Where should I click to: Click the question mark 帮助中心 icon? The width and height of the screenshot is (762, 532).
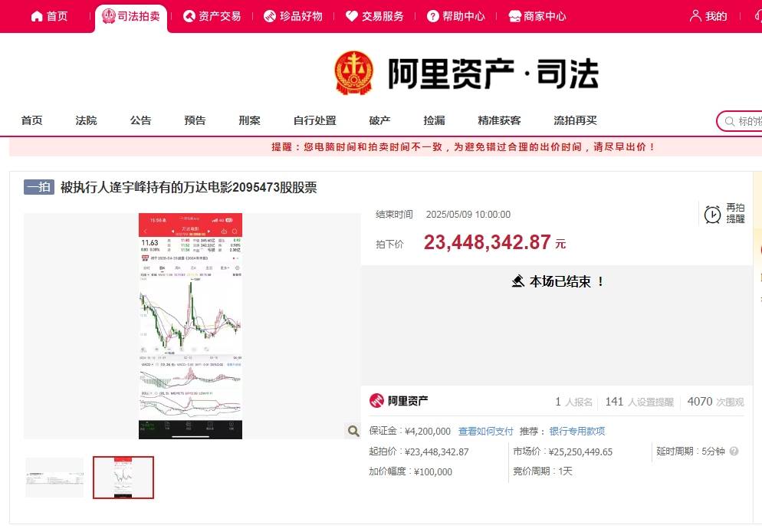point(432,17)
